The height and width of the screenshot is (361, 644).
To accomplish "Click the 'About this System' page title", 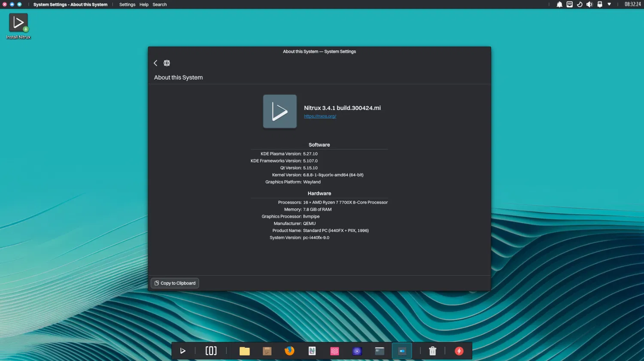I will click(178, 78).
